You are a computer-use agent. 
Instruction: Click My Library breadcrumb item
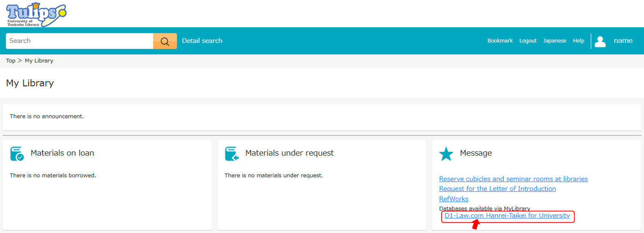[x=39, y=61]
